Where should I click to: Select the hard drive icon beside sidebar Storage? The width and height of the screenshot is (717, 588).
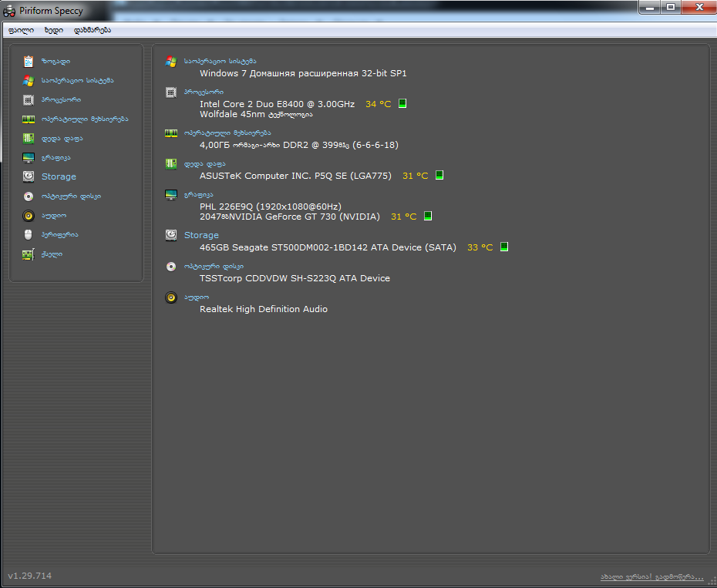pyautogui.click(x=29, y=176)
